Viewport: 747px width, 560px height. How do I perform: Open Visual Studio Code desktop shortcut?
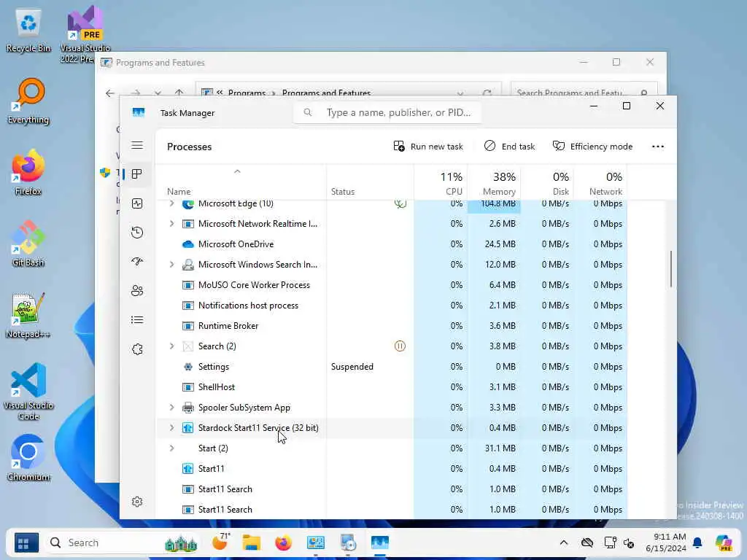pos(28,392)
